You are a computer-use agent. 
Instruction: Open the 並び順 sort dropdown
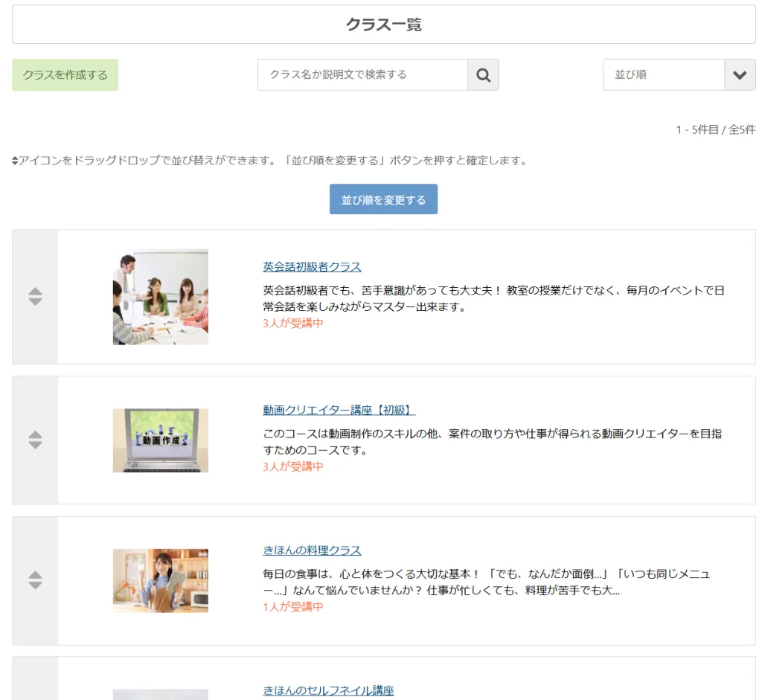(662, 74)
